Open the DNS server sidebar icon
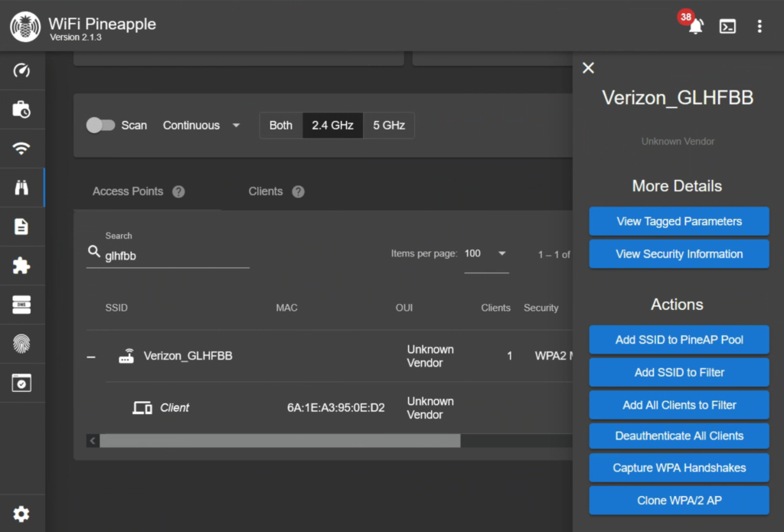 tap(21, 305)
